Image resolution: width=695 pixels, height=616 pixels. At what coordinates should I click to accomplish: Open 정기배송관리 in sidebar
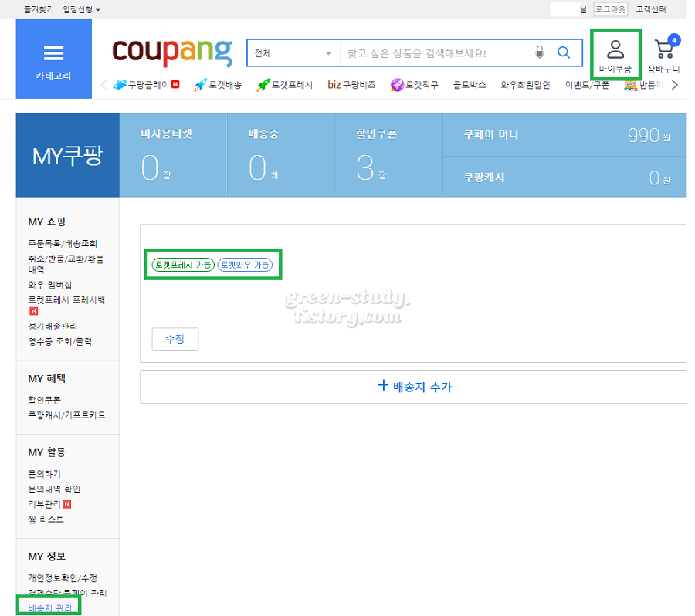coord(53,327)
